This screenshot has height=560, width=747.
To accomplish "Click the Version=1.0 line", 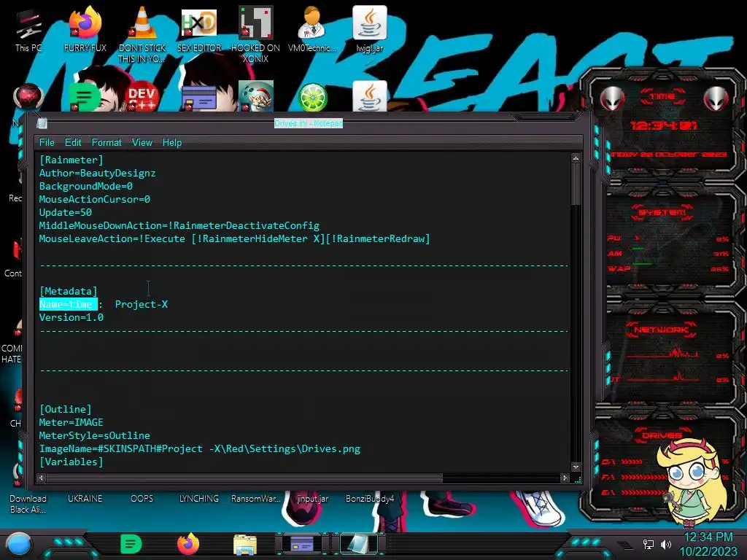I will point(71,318).
